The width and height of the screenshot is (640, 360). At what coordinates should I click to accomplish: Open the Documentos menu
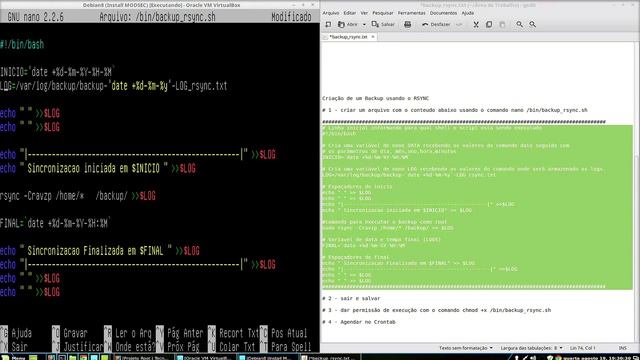(x=443, y=13)
